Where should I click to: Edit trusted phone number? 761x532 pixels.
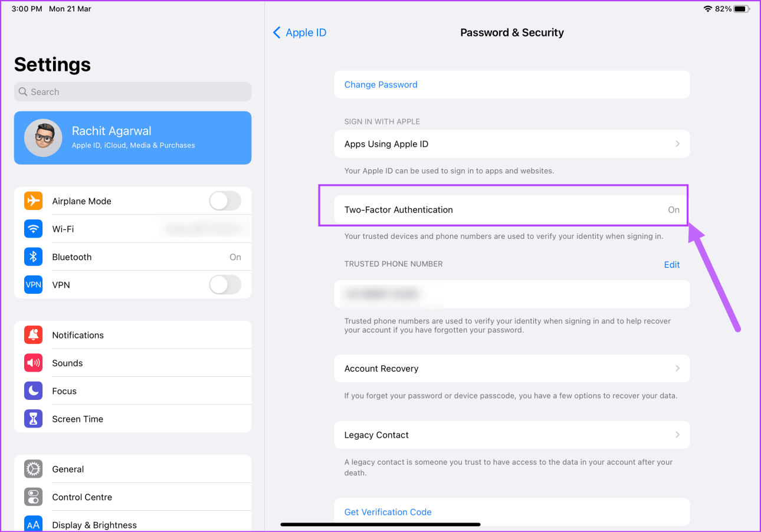[672, 265]
